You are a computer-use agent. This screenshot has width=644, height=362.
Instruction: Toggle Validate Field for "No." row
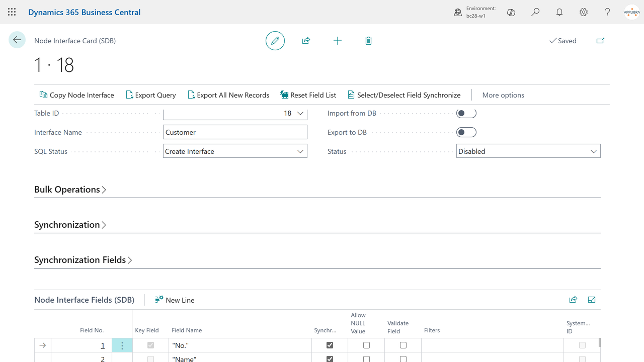(403, 345)
